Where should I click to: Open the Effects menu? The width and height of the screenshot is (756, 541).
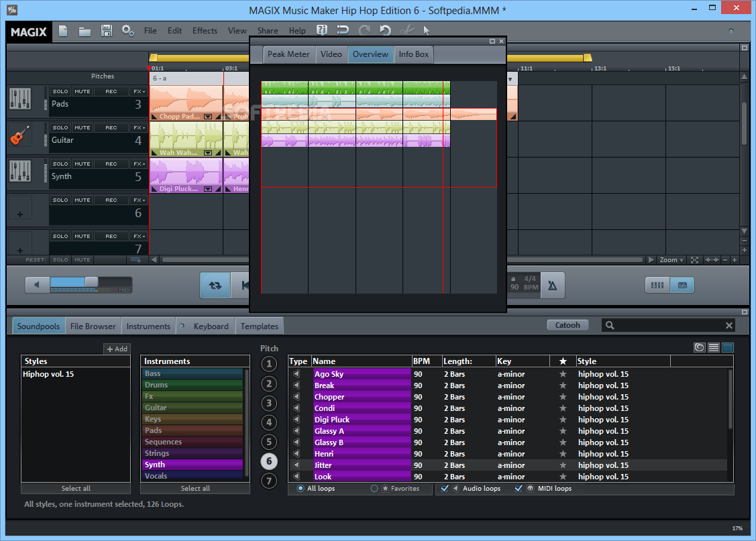click(x=205, y=31)
